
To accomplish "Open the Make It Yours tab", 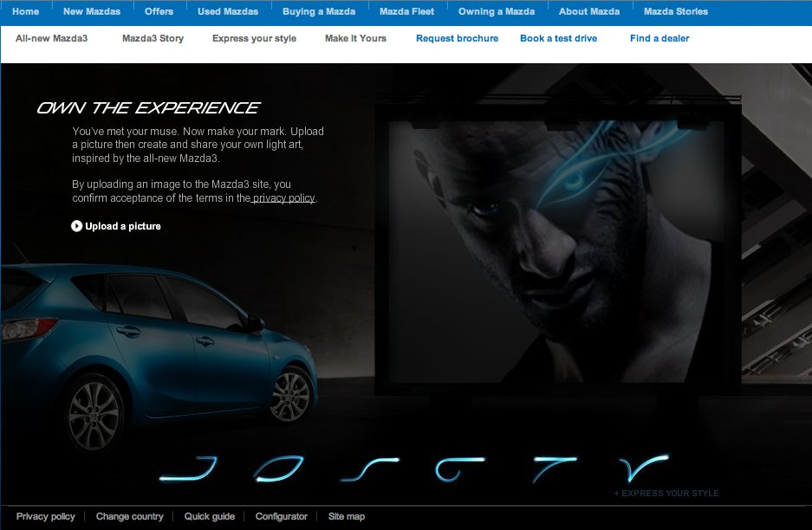I will point(356,38).
